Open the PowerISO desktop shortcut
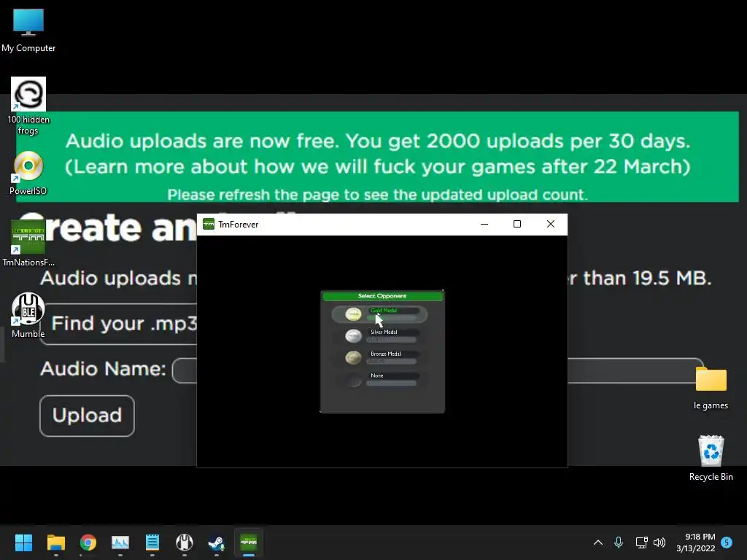 point(28,173)
